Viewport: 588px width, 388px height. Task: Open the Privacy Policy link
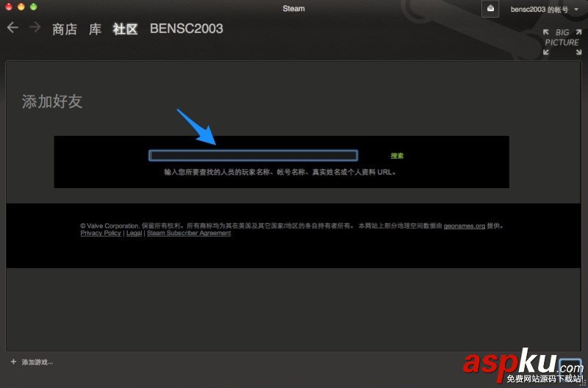click(x=101, y=233)
